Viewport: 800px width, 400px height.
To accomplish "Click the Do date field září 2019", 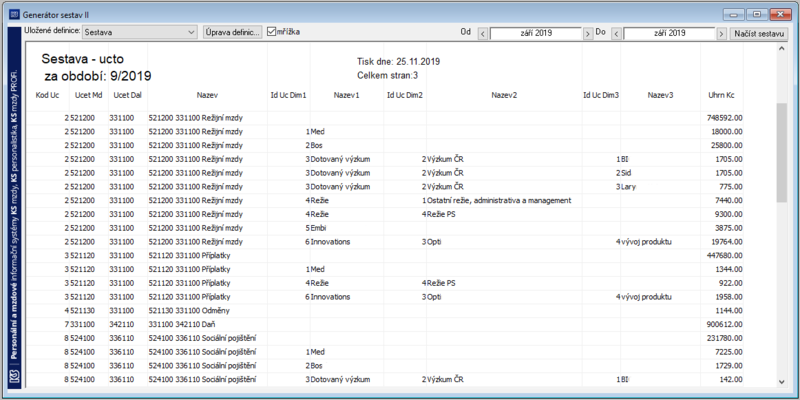I will [669, 33].
